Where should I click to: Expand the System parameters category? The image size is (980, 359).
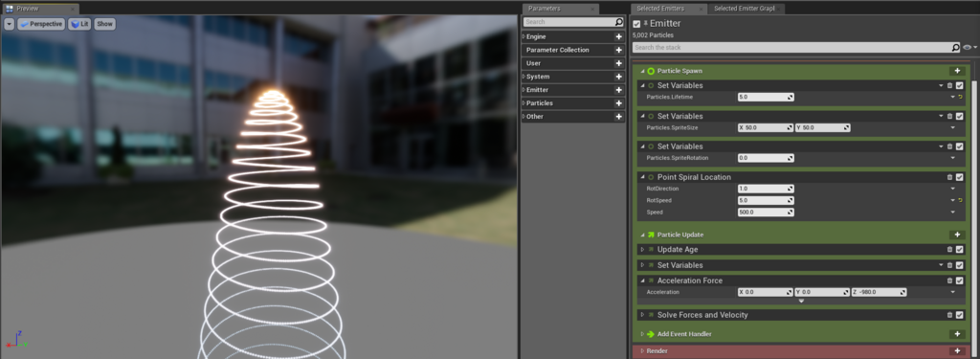(x=523, y=77)
